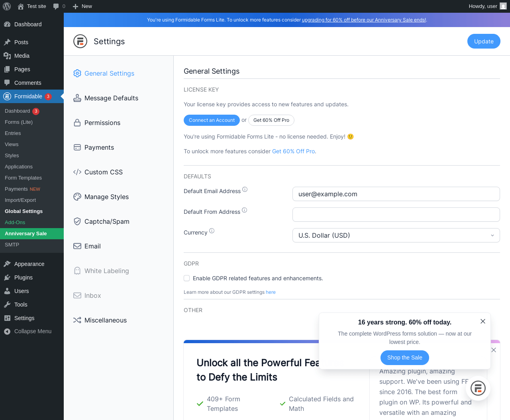
Task: Click Howdy, user account text
Action: pos(483,6)
